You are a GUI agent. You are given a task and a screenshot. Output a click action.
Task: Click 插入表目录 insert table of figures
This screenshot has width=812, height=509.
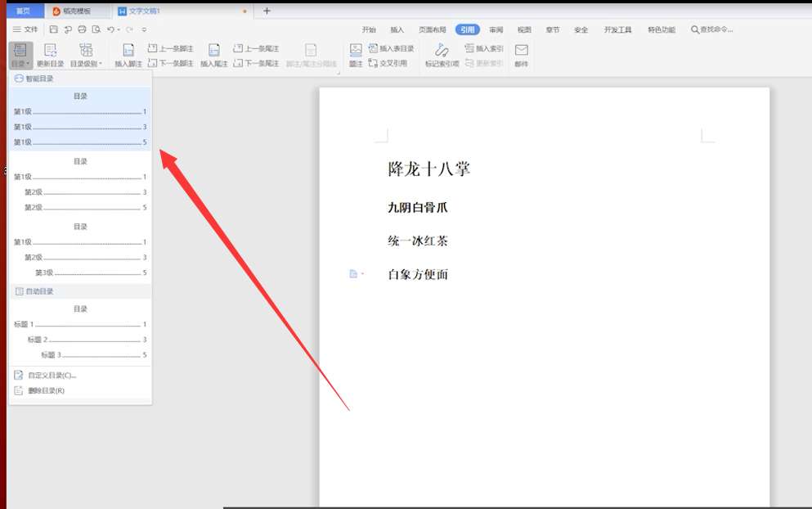coord(392,48)
